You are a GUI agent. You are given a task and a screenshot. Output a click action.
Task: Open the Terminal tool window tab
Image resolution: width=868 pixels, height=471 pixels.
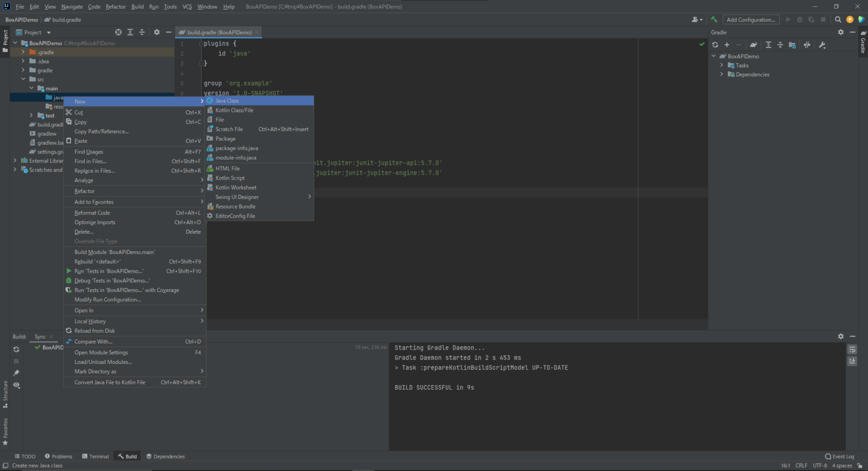[96, 456]
